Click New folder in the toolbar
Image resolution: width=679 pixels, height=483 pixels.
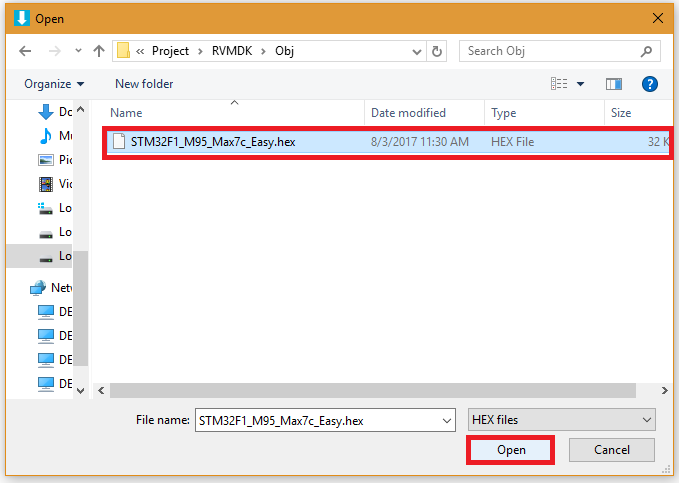pos(144,84)
